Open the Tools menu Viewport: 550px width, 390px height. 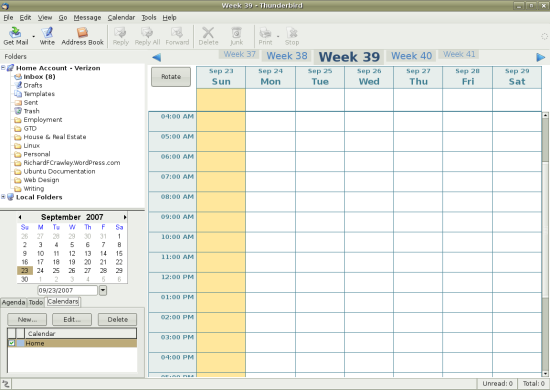tap(149, 18)
